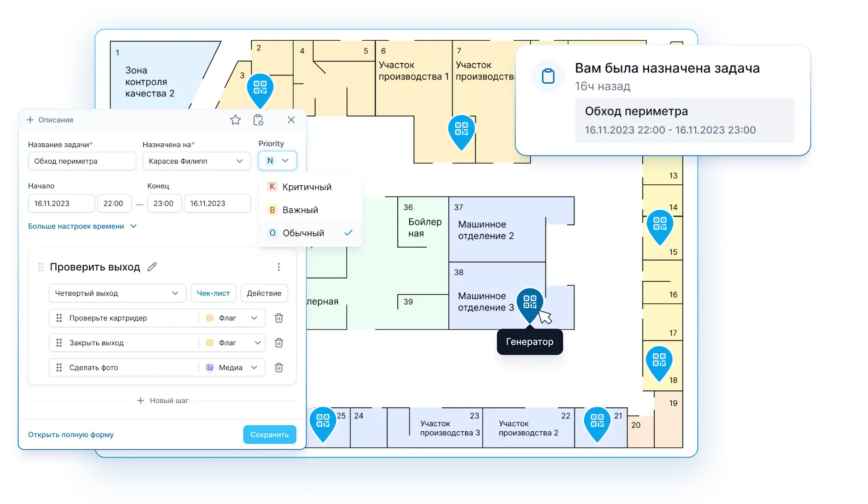Switch to the Чек-лист tab button
The height and width of the screenshot is (504, 868).
(213, 293)
